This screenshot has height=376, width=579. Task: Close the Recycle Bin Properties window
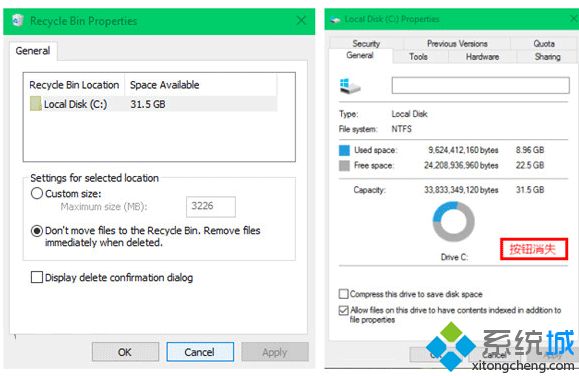tap(301, 20)
